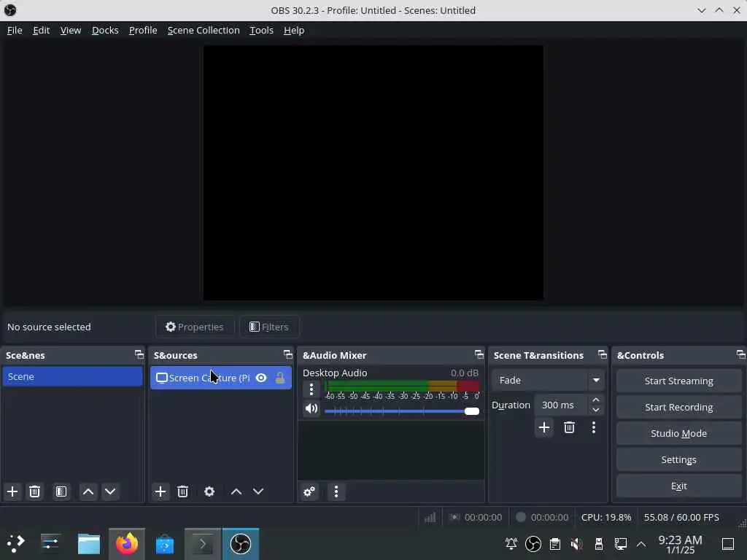The width and height of the screenshot is (747, 560).
Task: Click the Exit button
Action: [x=679, y=486]
